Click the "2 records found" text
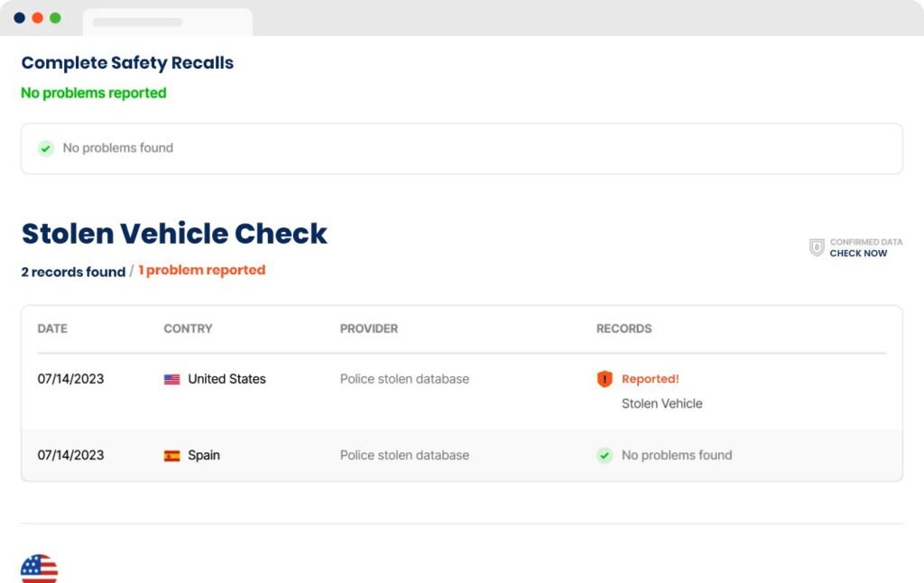Image resolution: width=924 pixels, height=583 pixels. [73, 272]
